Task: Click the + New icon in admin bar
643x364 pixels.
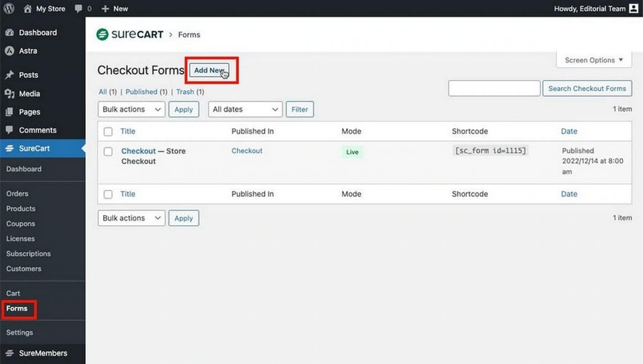Action: pos(105,9)
